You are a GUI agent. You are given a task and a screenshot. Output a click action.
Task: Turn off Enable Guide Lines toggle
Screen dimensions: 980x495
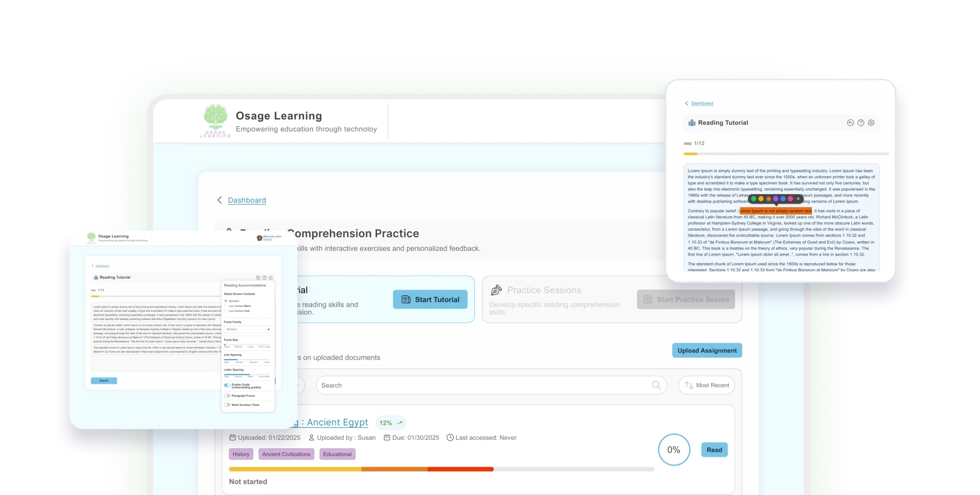(x=227, y=385)
